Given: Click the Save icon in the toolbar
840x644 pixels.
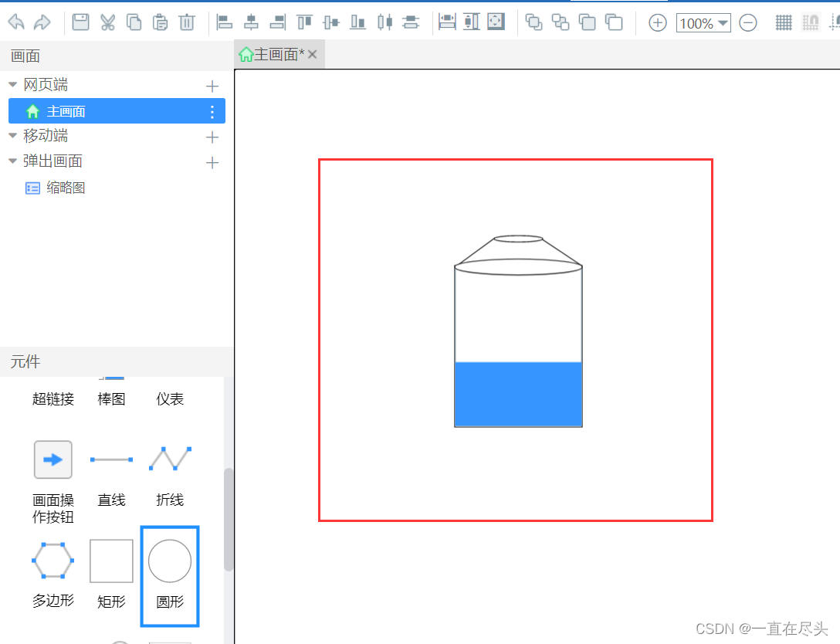Looking at the screenshot, I should (80, 22).
